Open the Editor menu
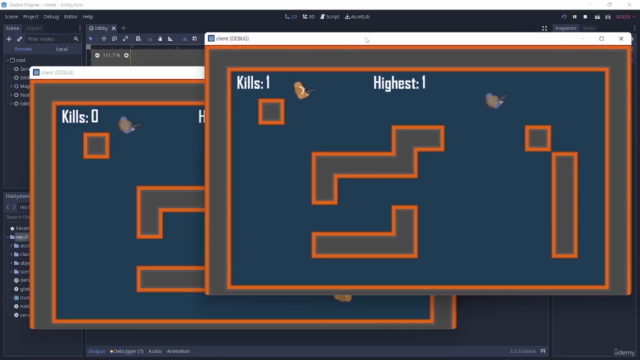The height and width of the screenshot is (360, 640). click(x=71, y=17)
